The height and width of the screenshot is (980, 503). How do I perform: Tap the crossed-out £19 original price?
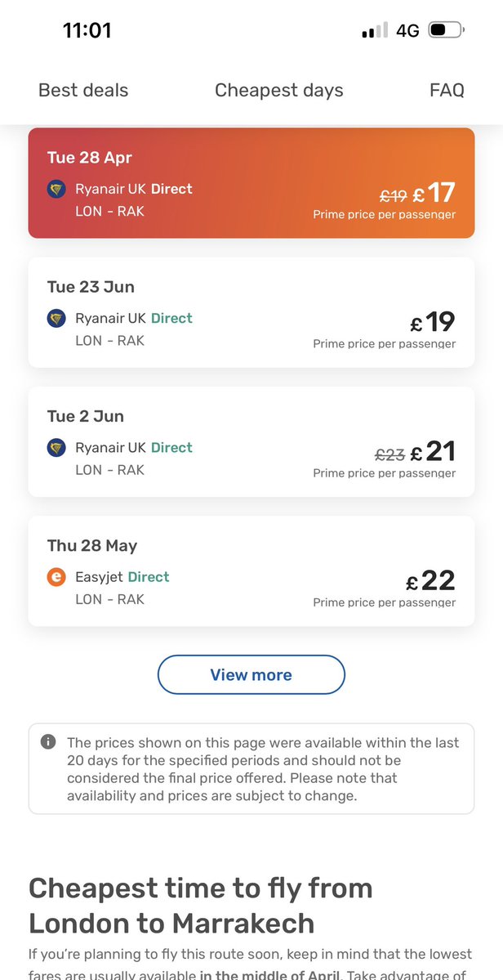point(393,196)
